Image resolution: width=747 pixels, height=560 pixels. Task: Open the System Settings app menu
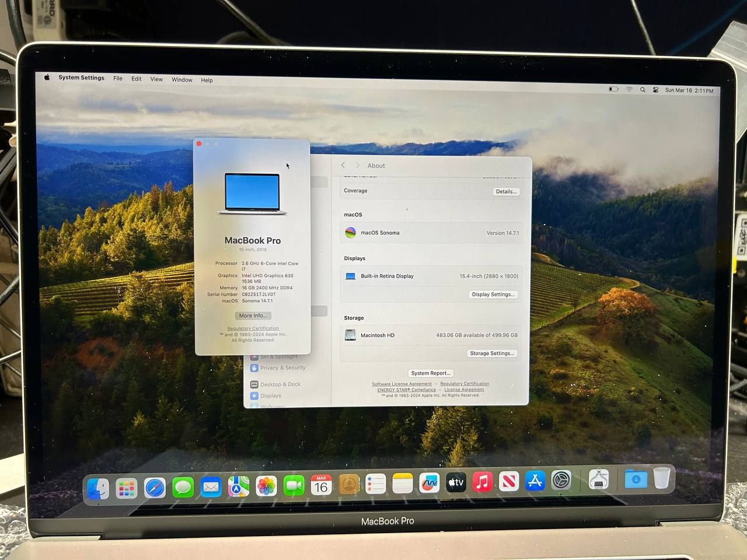81,78
